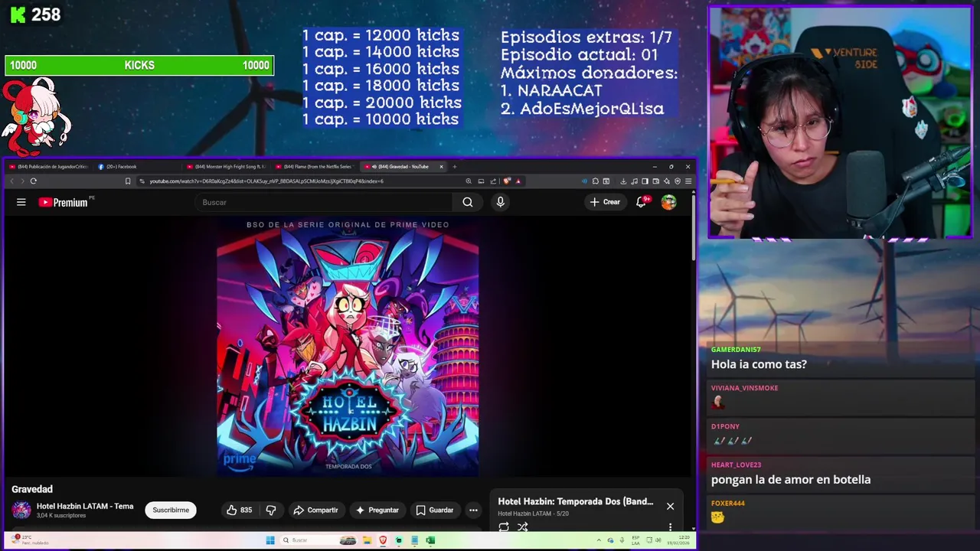The width and height of the screenshot is (980, 551).
Task: Open the Windows Start button
Action: [x=270, y=540]
